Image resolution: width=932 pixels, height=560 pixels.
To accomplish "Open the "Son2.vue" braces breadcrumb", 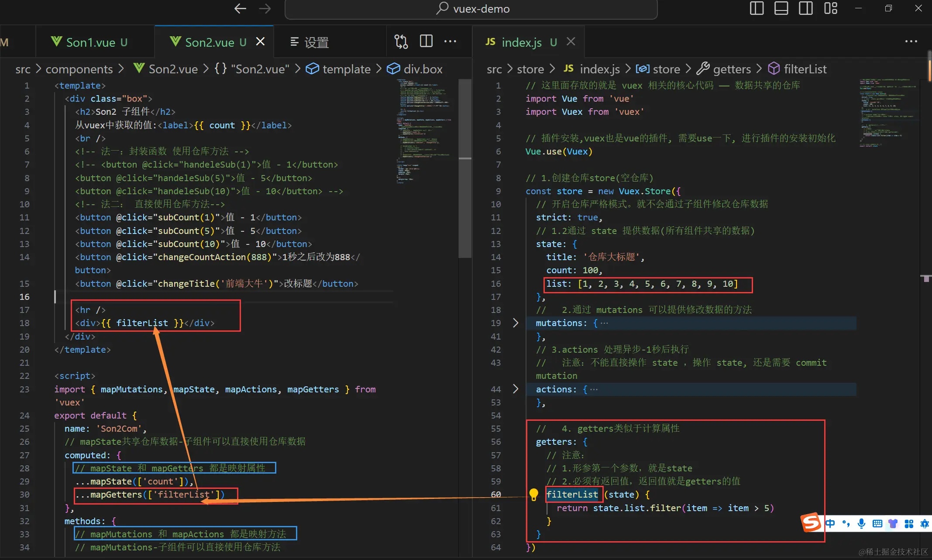I will (x=252, y=69).
